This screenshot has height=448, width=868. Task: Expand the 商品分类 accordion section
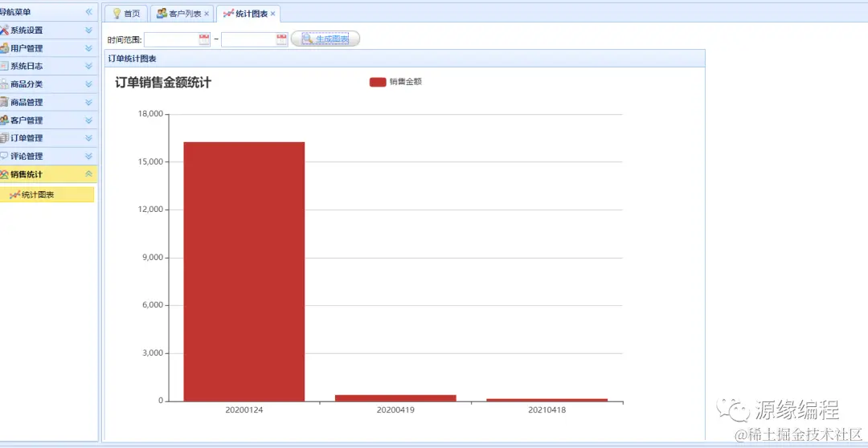click(x=88, y=84)
